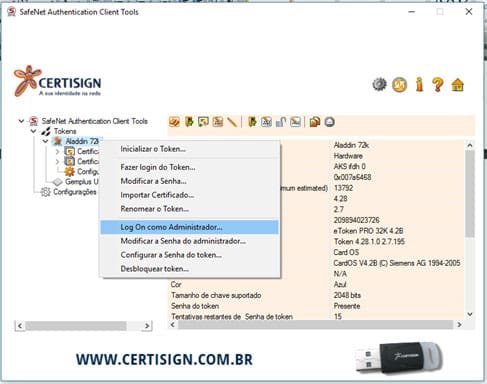The height and width of the screenshot is (384, 487).
Task: Click the Aladdin token tree icon
Action: 58,141
